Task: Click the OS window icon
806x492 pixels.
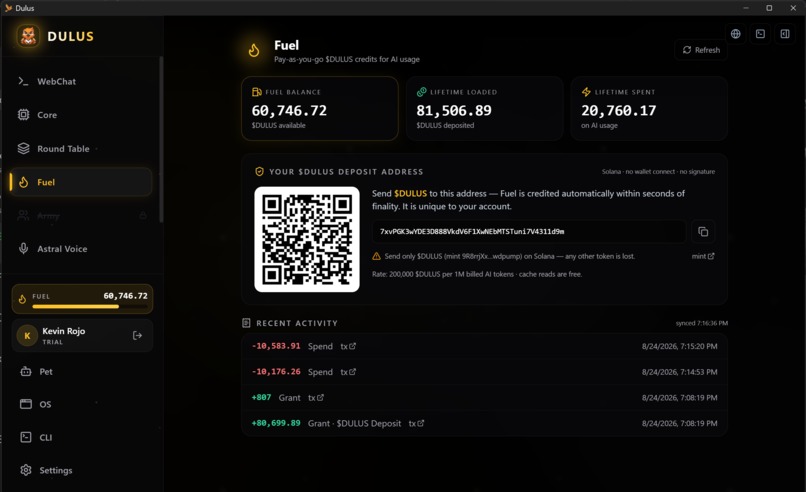Action: coord(26,404)
